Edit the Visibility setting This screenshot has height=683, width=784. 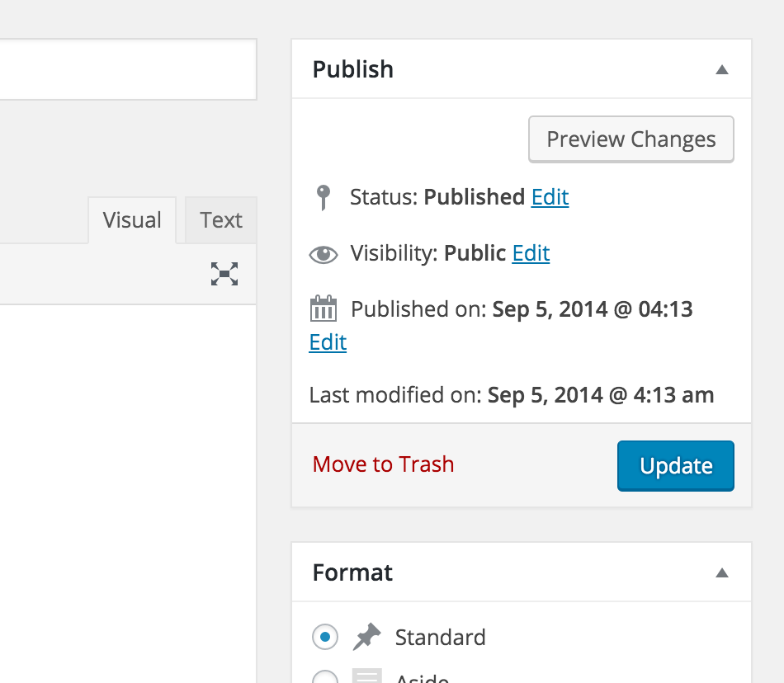click(x=531, y=253)
